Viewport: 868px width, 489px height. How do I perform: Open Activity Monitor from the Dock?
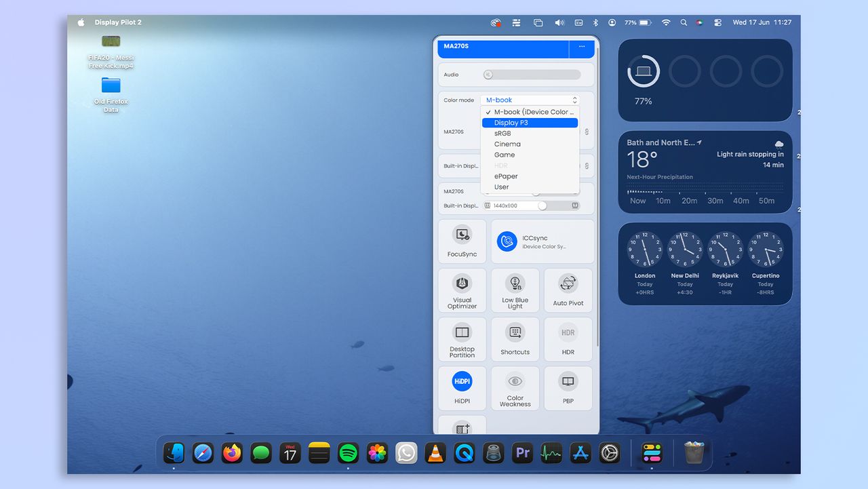pos(551,452)
